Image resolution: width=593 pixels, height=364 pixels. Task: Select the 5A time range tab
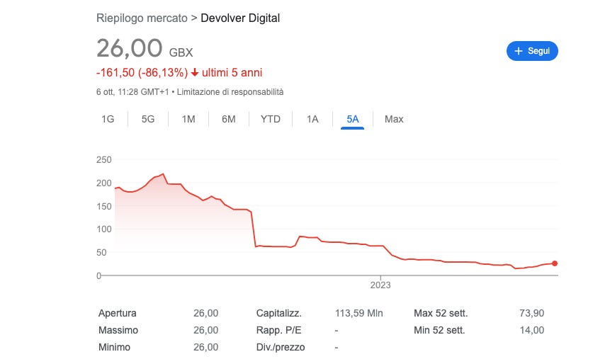pos(353,119)
